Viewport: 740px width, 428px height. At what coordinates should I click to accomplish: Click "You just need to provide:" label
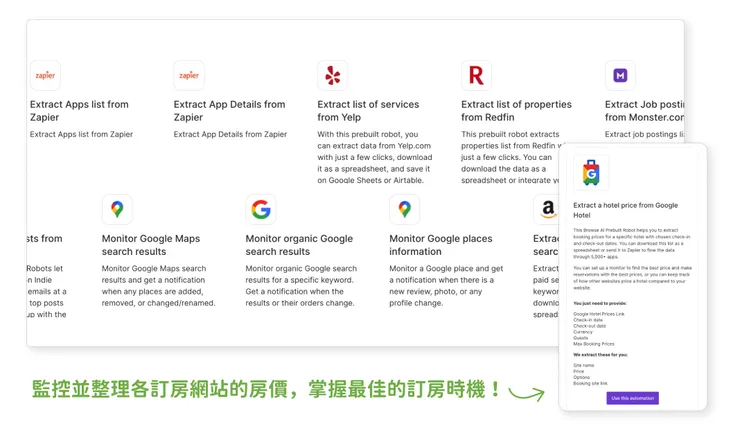600,303
